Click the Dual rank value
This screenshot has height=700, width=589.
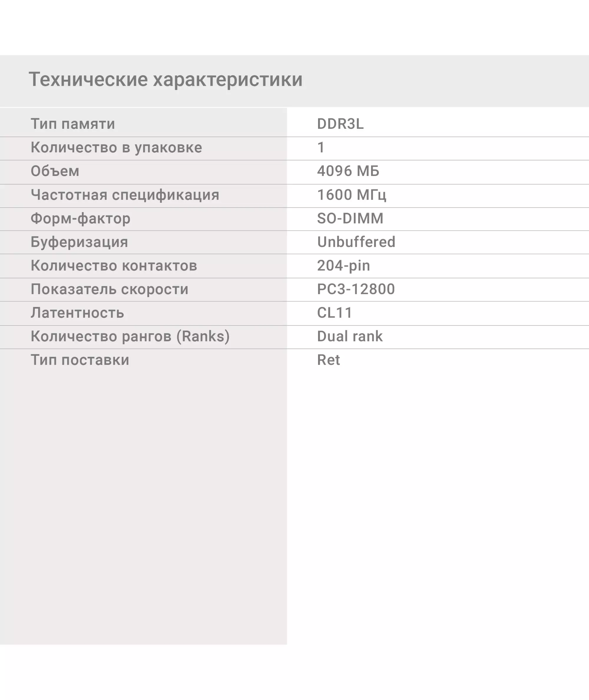[x=350, y=337]
